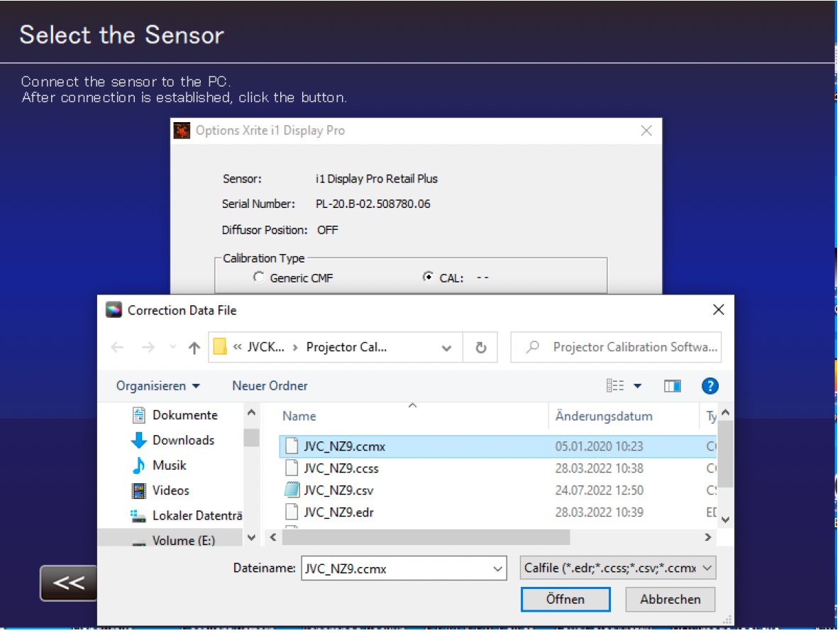Click the date 28.03.2022 10:39

(x=599, y=512)
